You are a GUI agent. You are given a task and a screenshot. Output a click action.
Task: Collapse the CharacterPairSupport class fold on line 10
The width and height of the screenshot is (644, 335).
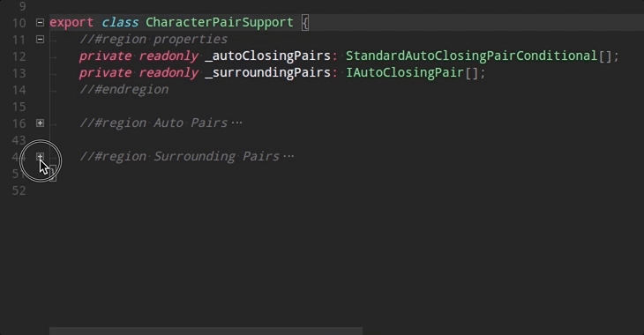coord(40,23)
